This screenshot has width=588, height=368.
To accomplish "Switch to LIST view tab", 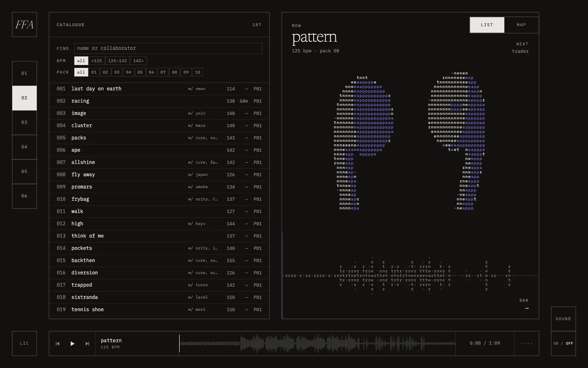I will [487, 25].
